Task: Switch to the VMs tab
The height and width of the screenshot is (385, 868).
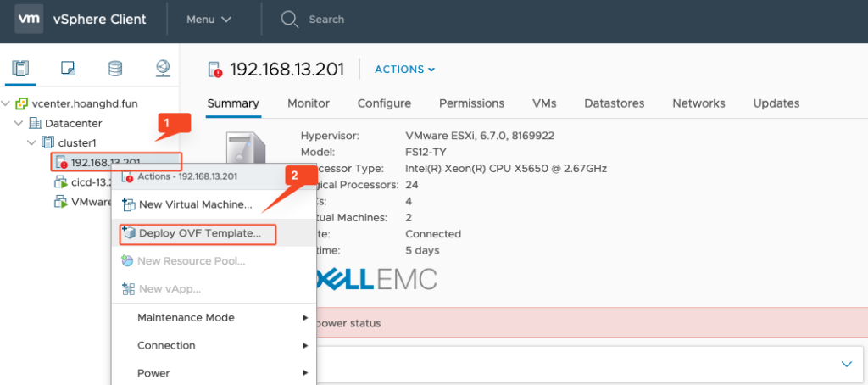Action: coord(544,103)
